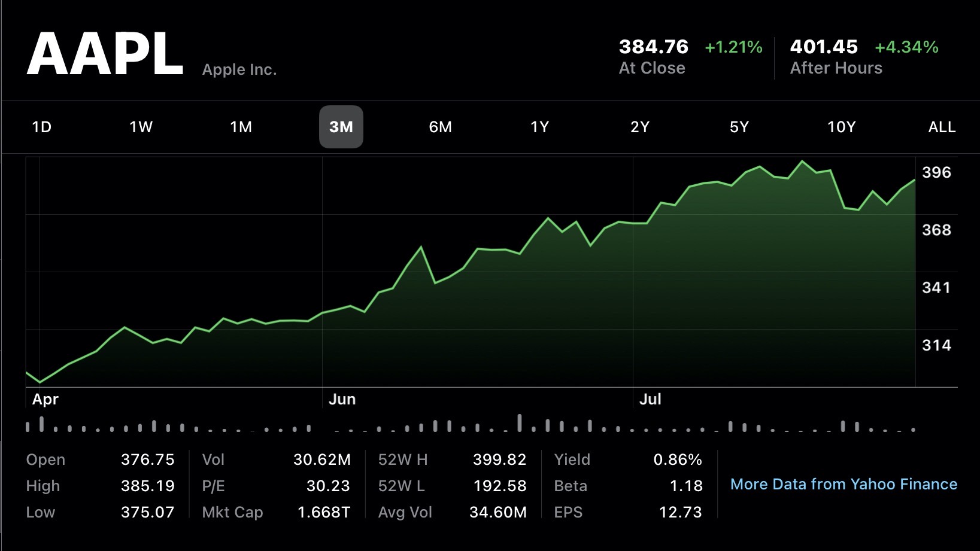Select the 2Y time range

(639, 127)
